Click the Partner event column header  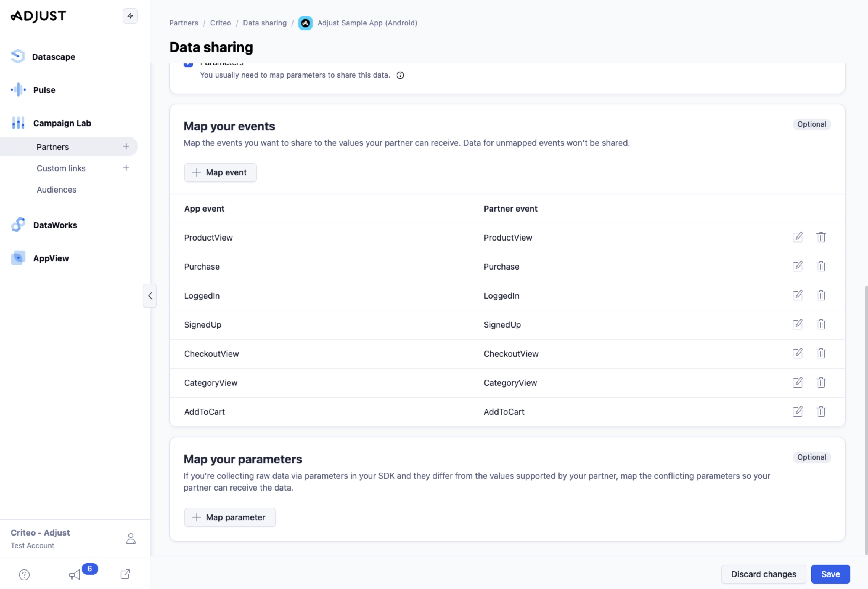click(x=510, y=209)
